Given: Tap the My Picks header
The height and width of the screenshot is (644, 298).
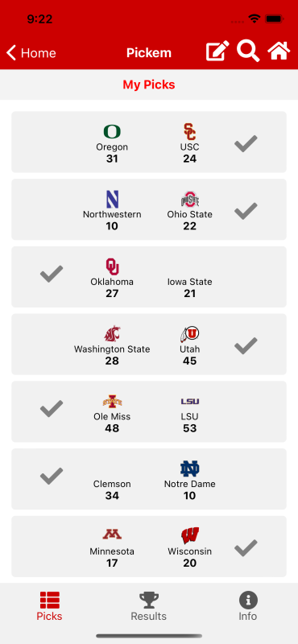Looking at the screenshot, I should (x=149, y=85).
